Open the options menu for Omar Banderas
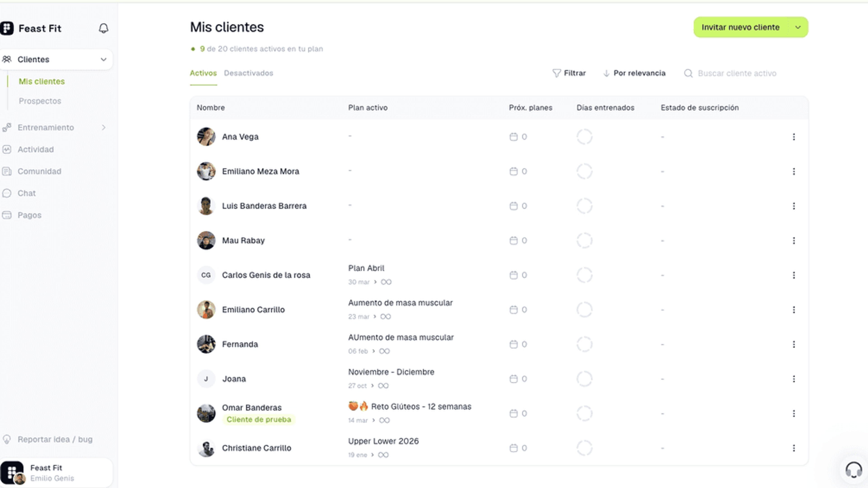Viewport: 868px width, 488px height. click(794, 413)
